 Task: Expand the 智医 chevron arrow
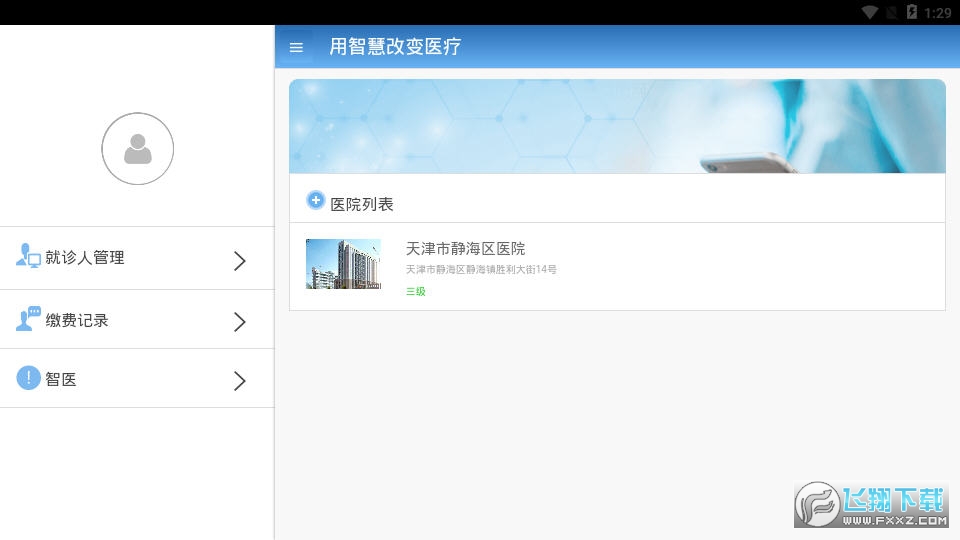click(239, 381)
